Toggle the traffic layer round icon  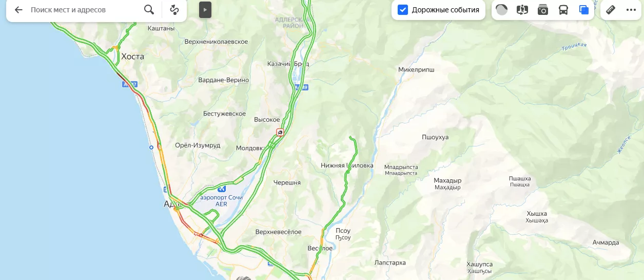(502, 10)
